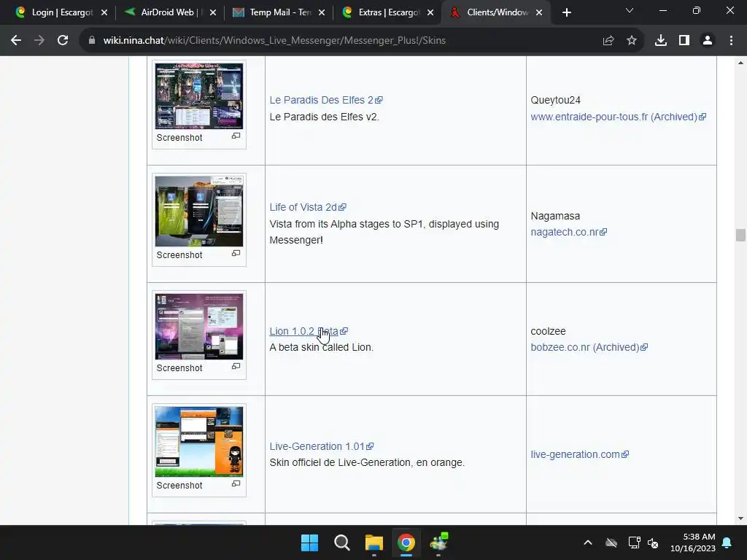Open the notifications bell icon
The height and width of the screenshot is (560, 747).
click(727, 542)
